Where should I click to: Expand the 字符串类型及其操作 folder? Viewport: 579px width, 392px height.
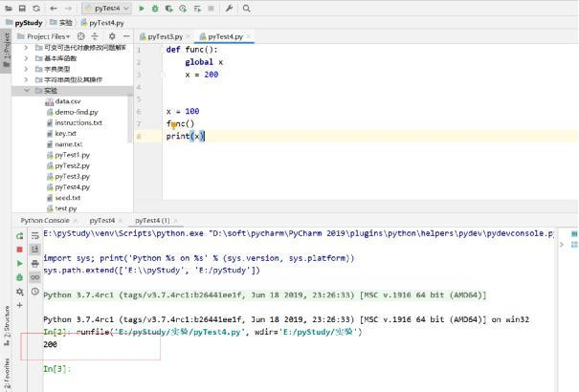coord(26,79)
